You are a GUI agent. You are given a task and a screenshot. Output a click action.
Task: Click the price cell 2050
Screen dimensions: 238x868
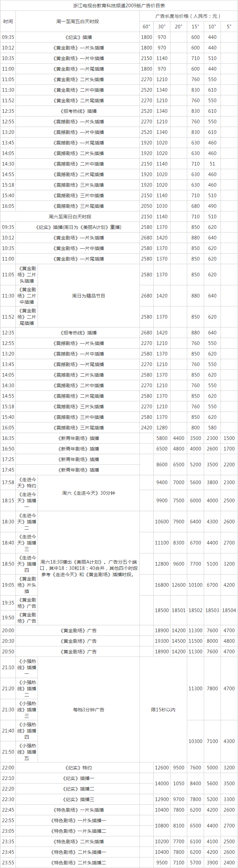pyautogui.click(x=146, y=206)
